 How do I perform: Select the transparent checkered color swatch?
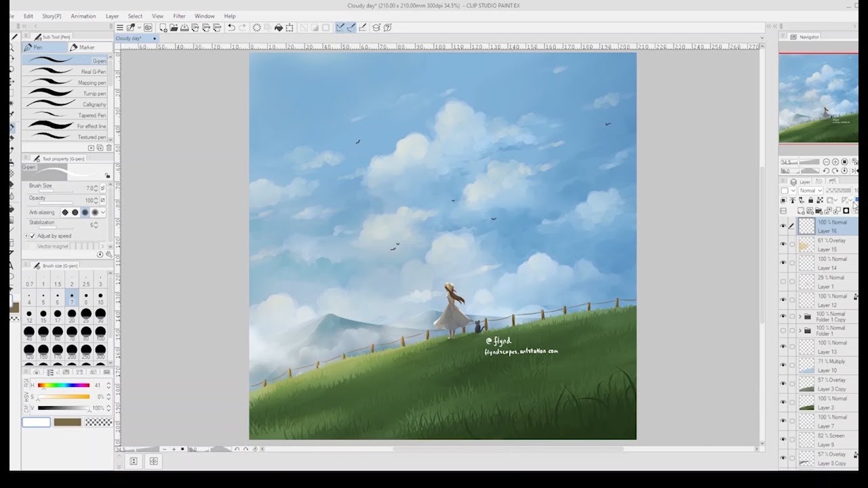pyautogui.click(x=100, y=422)
